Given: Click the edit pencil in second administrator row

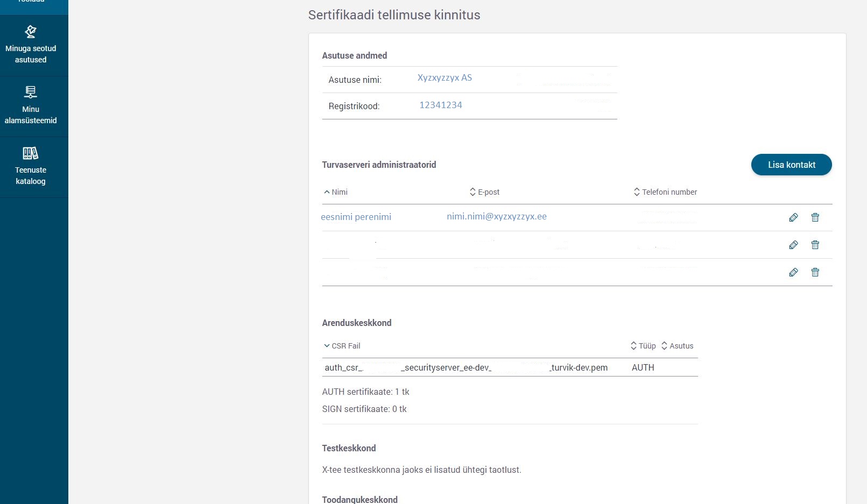Looking at the screenshot, I should 793,245.
